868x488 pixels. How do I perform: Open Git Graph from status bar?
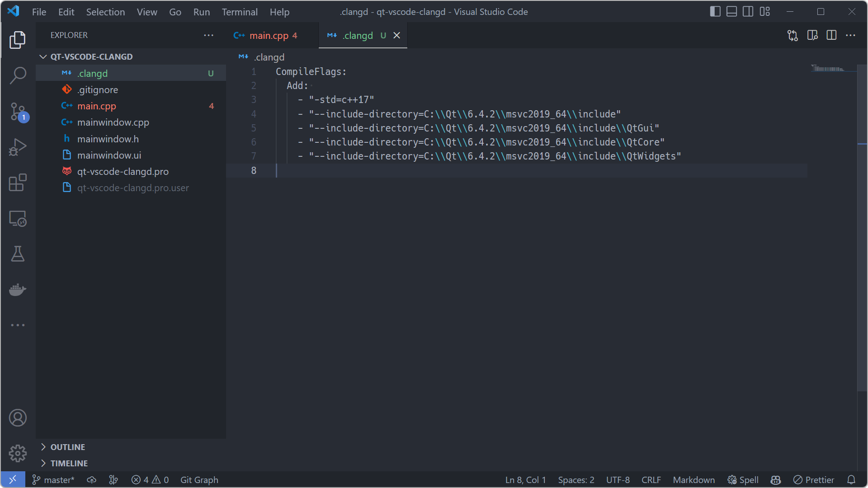point(199,480)
